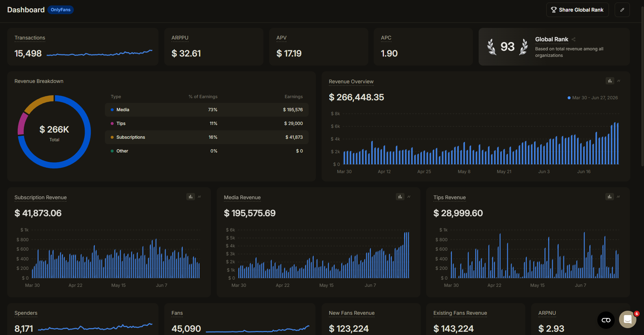
Task: Click the $ 29,000 Tips earnings cell
Action: pyautogui.click(x=293, y=123)
